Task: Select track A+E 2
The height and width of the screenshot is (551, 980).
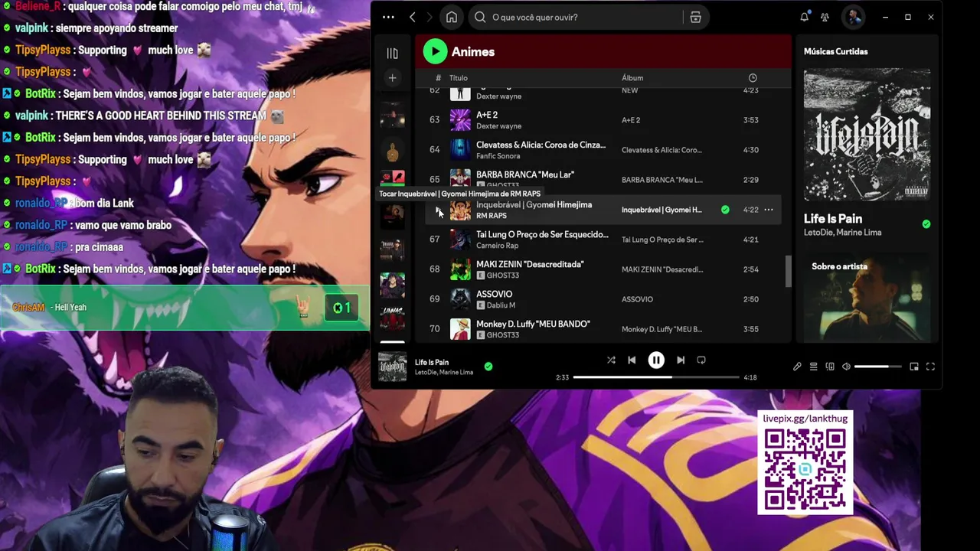Action: pos(487,115)
